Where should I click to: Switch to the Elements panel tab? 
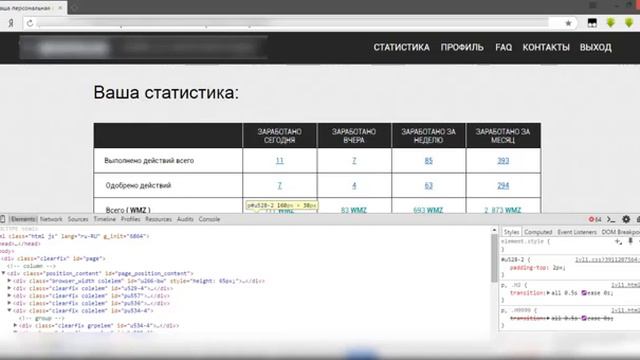[x=23, y=219]
